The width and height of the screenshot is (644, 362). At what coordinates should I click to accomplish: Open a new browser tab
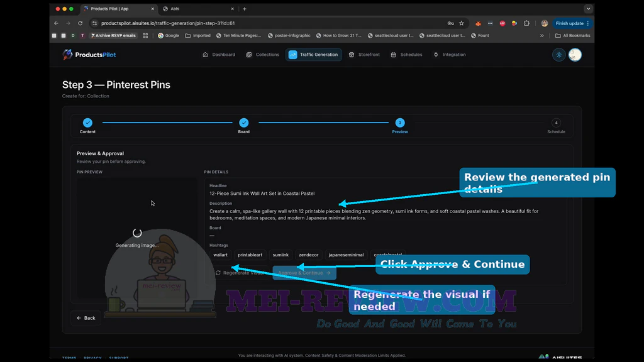[245, 9]
